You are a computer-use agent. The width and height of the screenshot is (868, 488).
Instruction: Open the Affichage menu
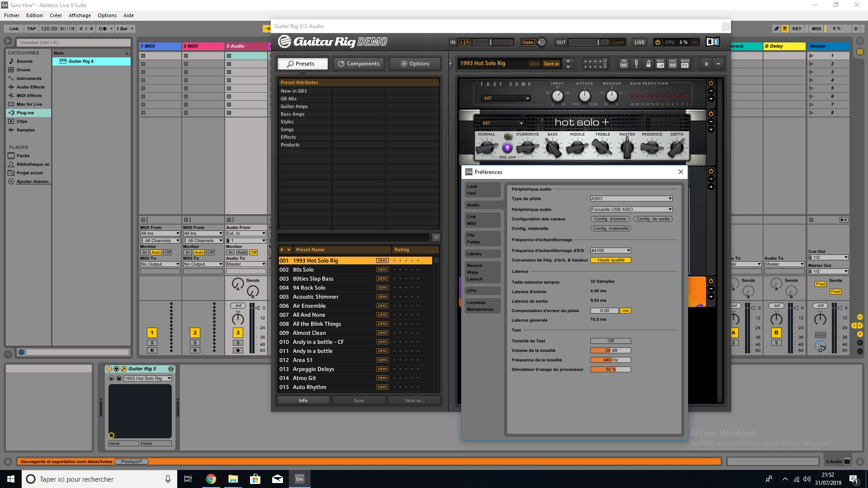tap(80, 15)
